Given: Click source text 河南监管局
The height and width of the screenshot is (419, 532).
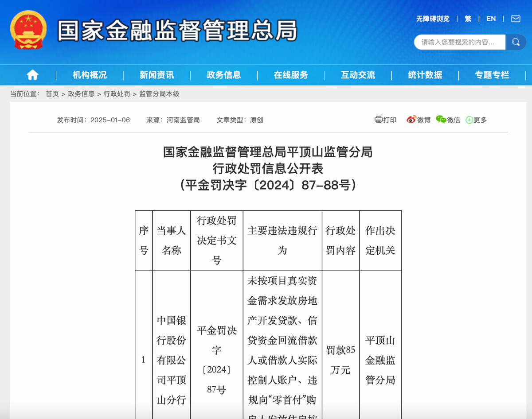Looking at the screenshot, I should [183, 120].
